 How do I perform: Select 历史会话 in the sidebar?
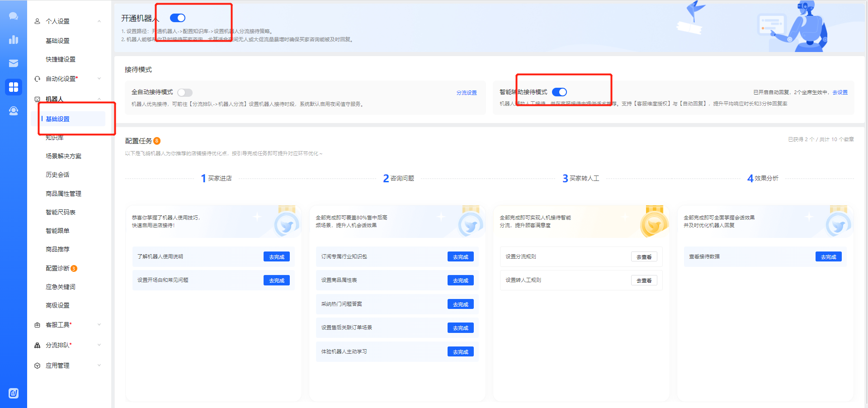[x=57, y=175]
